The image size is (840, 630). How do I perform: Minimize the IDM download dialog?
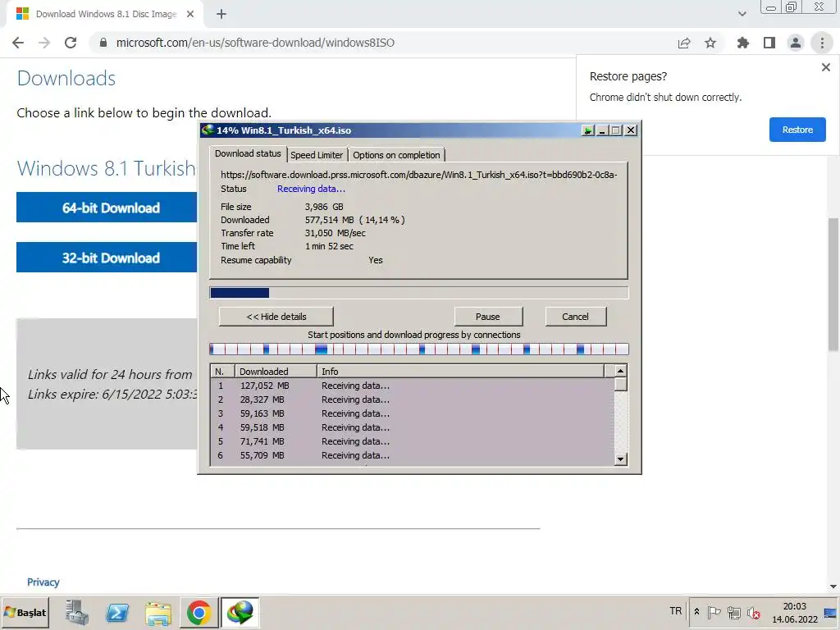click(x=602, y=130)
